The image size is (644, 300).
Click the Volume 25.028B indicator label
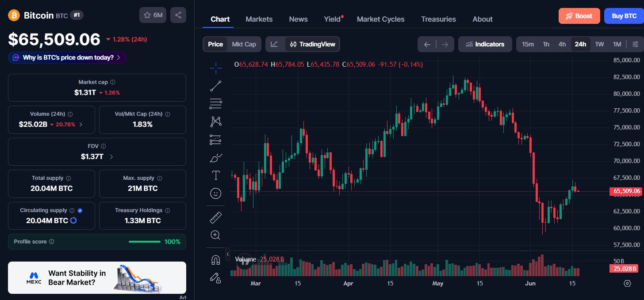coord(259,259)
